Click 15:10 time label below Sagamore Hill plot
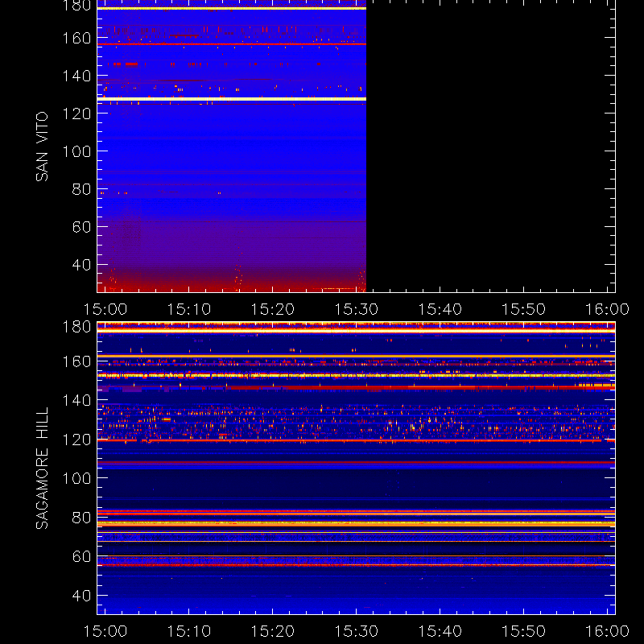The height and width of the screenshot is (644, 644). pos(189,631)
